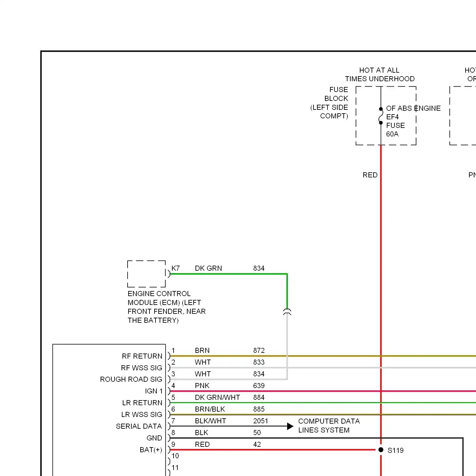476x476 pixels.
Task: Click circuit number 639
Action: click(x=259, y=386)
